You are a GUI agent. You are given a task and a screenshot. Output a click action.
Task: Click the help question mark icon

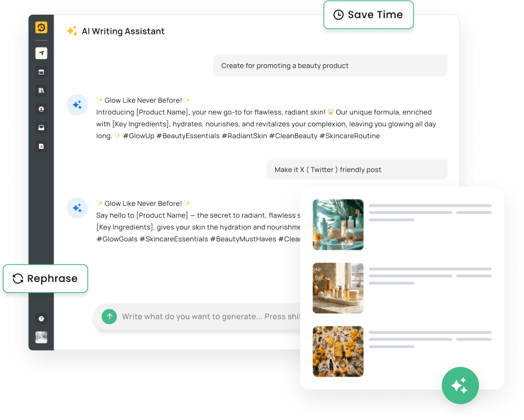[x=41, y=319]
